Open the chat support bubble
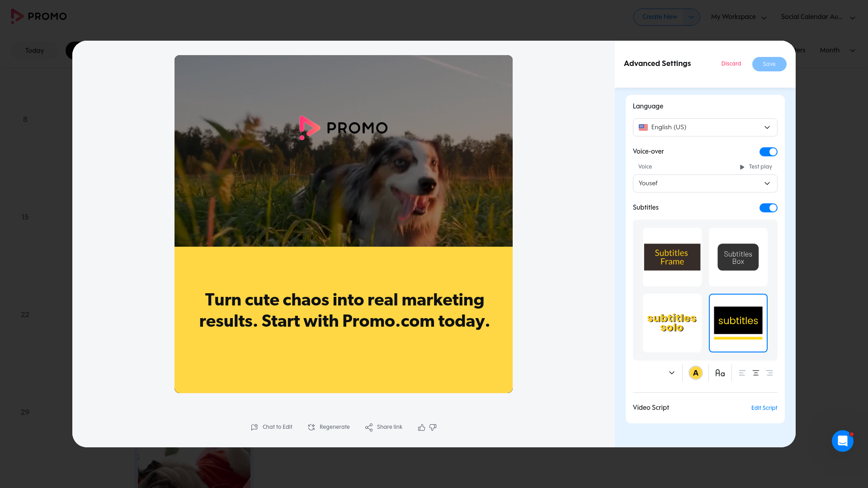 (843, 441)
